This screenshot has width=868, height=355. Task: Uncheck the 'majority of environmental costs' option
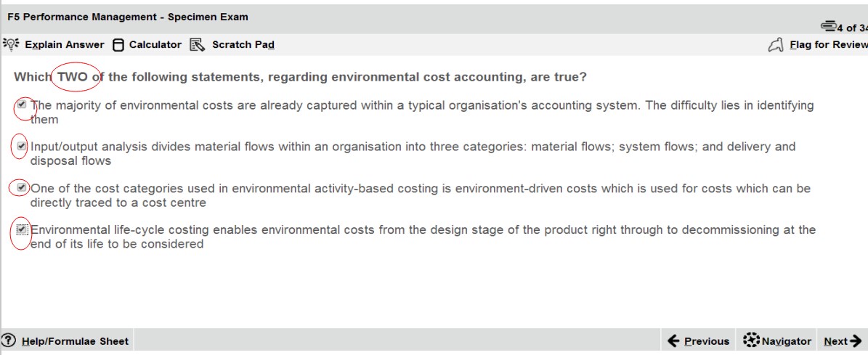pos(23,105)
